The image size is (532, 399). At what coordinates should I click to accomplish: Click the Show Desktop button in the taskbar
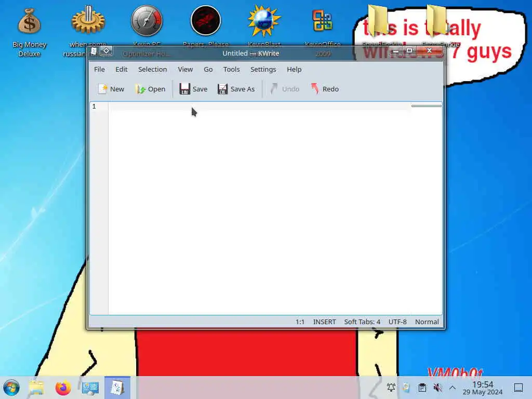pyautogui.click(x=518, y=388)
